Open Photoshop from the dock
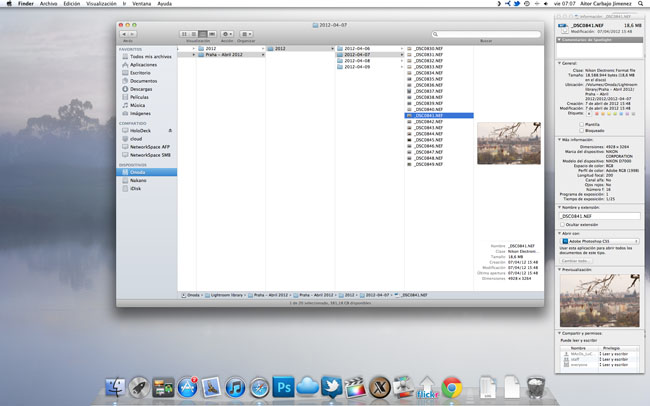This screenshot has width=650, height=406. pyautogui.click(x=283, y=387)
